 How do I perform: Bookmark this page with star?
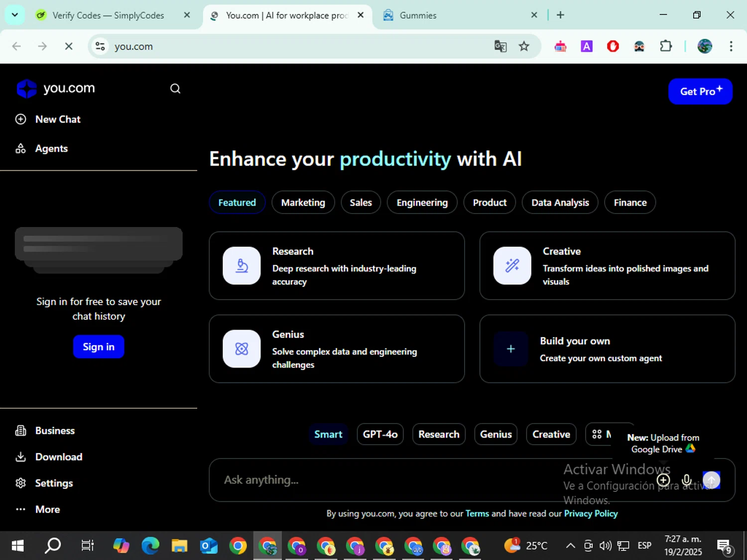click(x=524, y=46)
